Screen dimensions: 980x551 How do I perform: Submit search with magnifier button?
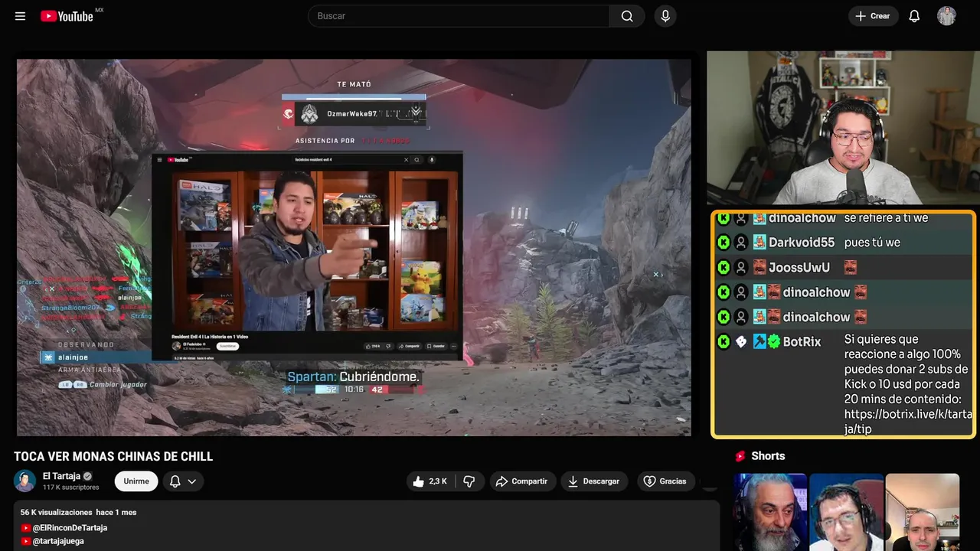pyautogui.click(x=627, y=16)
